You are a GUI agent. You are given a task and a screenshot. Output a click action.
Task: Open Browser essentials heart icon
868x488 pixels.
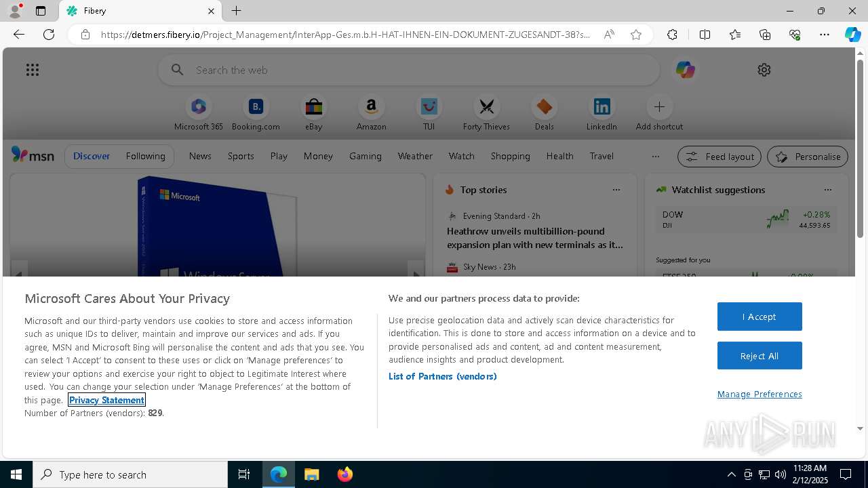coord(795,35)
